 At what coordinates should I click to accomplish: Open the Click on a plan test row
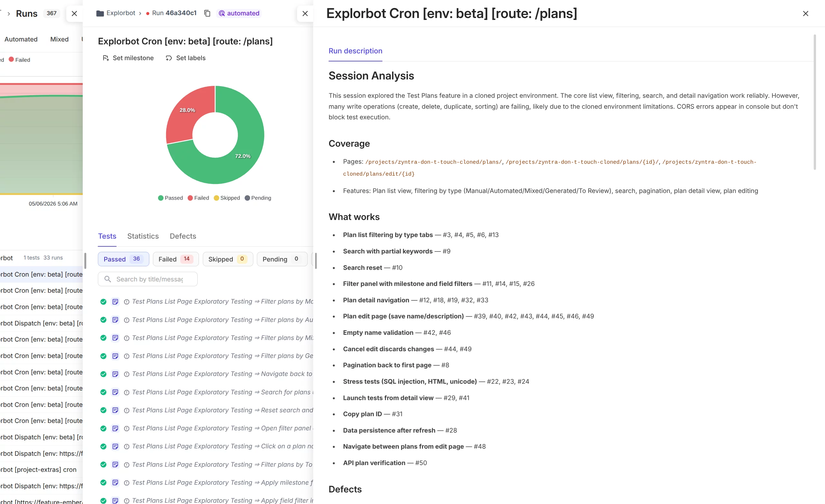coord(206,446)
